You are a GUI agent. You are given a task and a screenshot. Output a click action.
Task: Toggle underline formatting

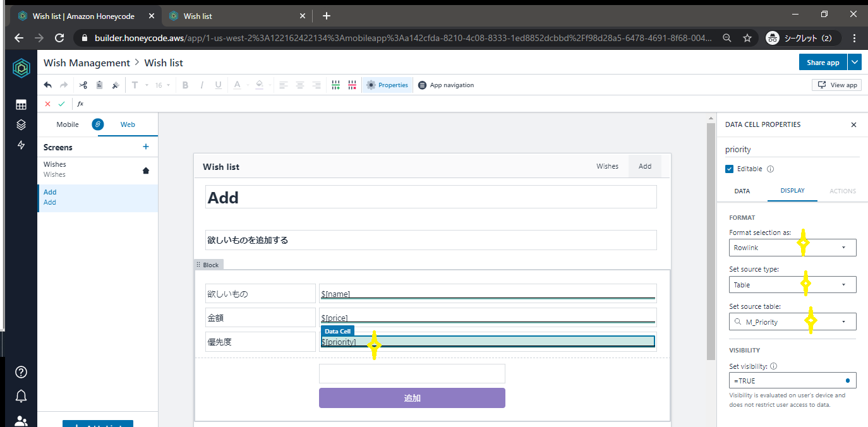coord(219,85)
